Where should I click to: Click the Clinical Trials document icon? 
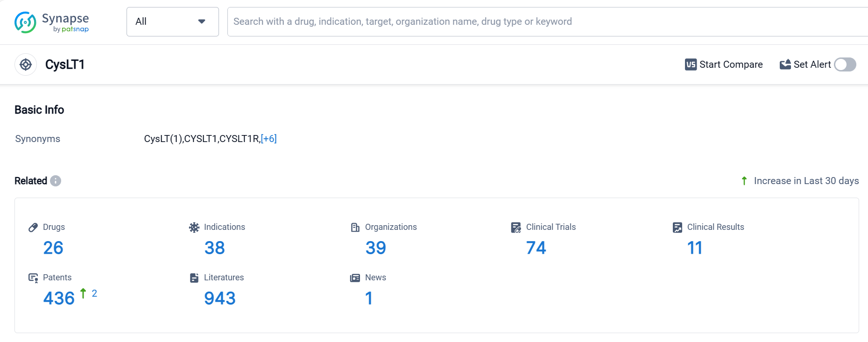516,228
